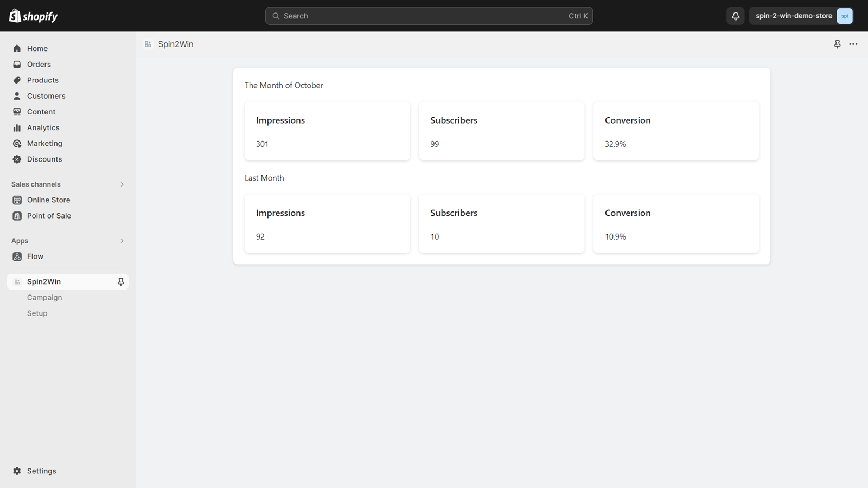Click Spin2Win title in page header
Screen dimensions: 868x488
click(176, 44)
